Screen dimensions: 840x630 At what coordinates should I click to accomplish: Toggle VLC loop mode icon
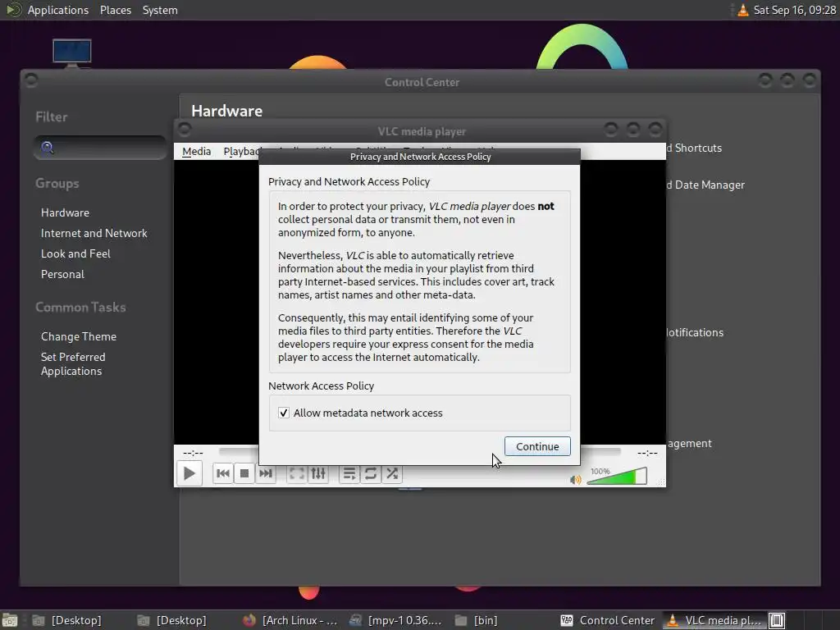click(x=371, y=473)
